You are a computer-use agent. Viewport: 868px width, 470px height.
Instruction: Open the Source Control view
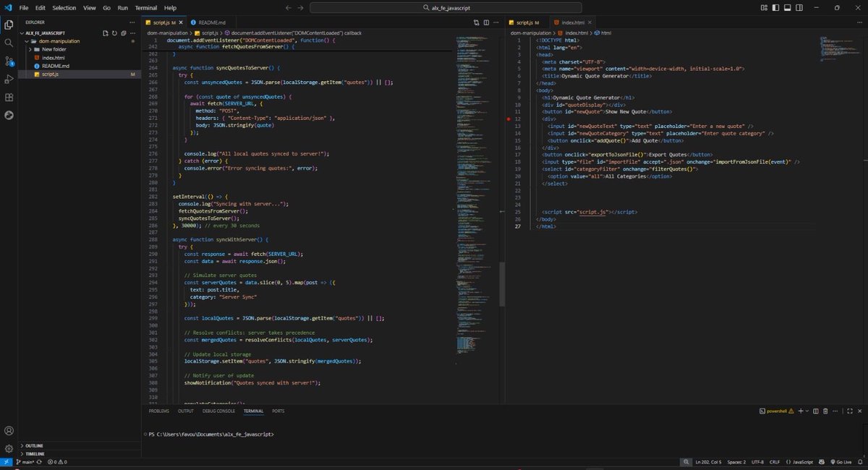(x=9, y=61)
